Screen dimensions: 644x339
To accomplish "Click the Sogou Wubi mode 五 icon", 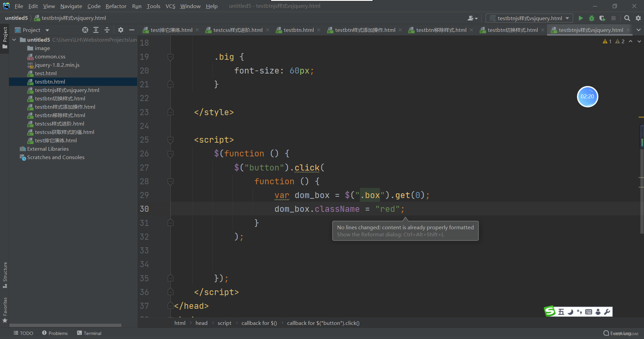I will [x=561, y=312].
